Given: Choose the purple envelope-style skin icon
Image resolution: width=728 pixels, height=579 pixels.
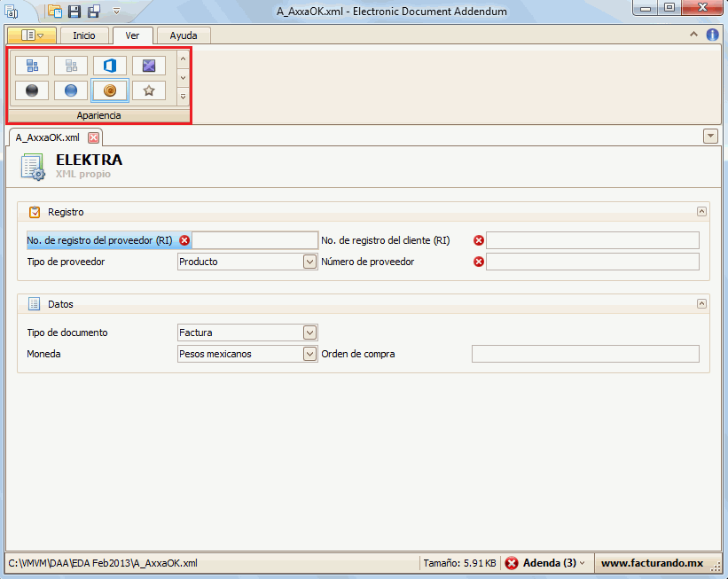Looking at the screenshot, I should coord(149,66).
